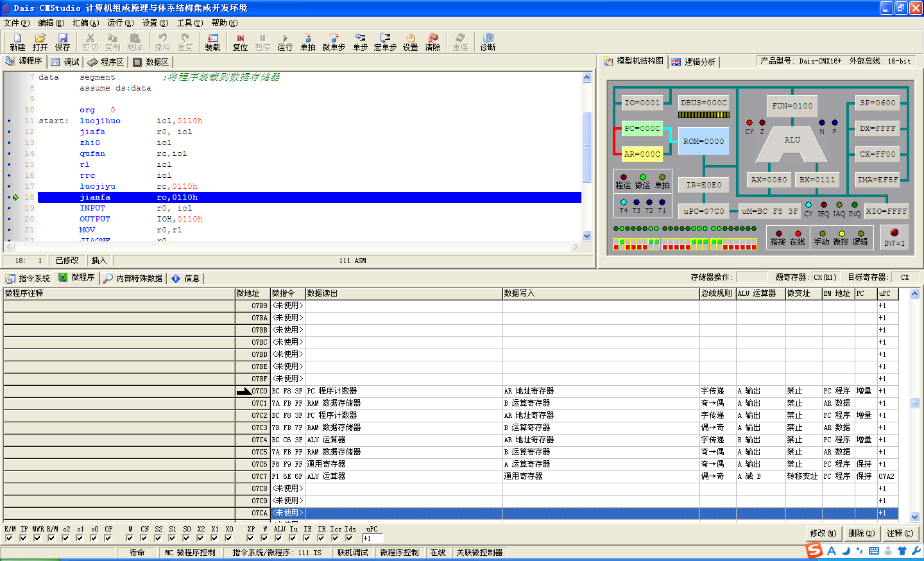
Task: Click the ROM=0000 block in the diagram
Action: click(703, 141)
